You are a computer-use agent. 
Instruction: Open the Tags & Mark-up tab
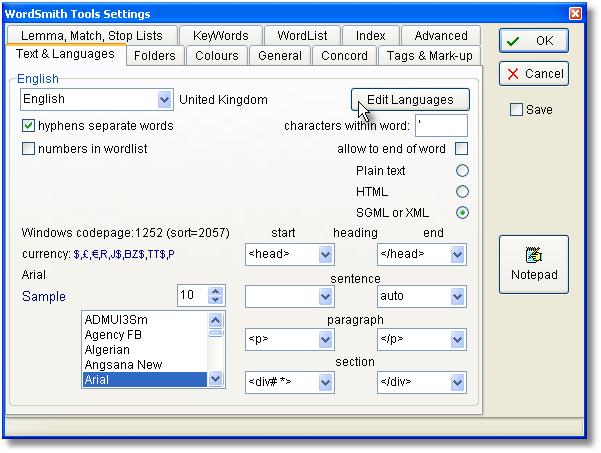pos(429,56)
